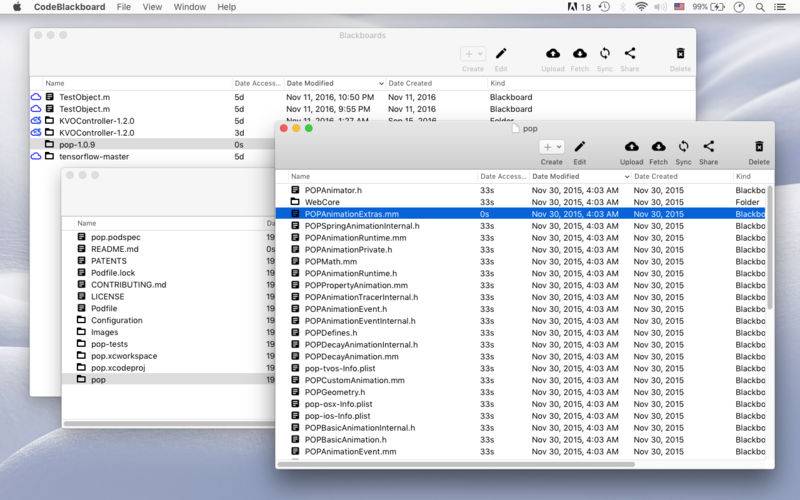
Task: Select LICENSE file in middle window
Action: (107, 296)
